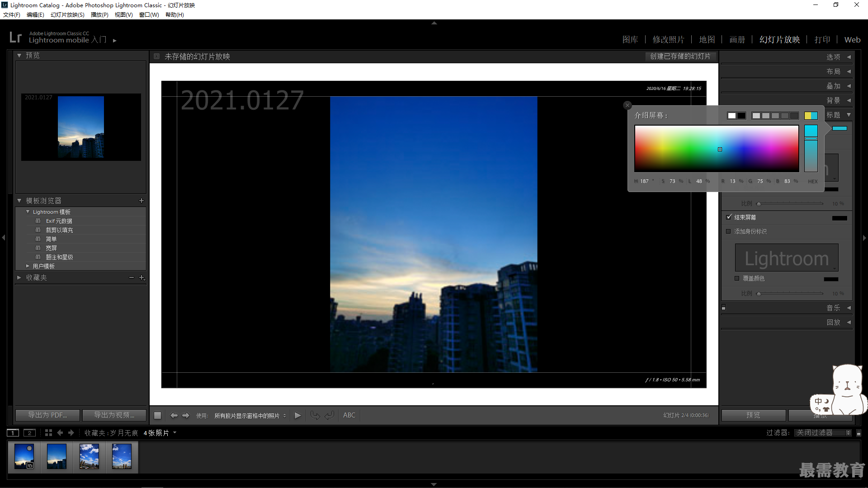This screenshot has width=868, height=488.
Task: Open 简单 template
Action: tap(51, 239)
